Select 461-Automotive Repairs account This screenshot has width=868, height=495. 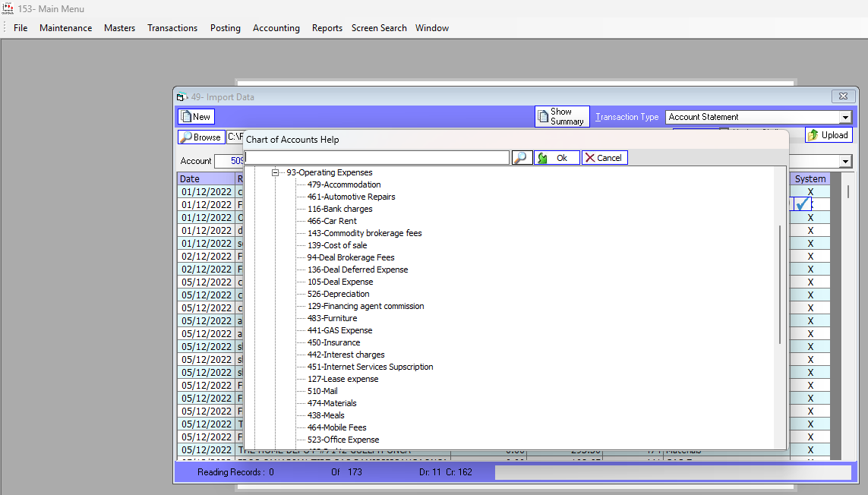pos(351,197)
